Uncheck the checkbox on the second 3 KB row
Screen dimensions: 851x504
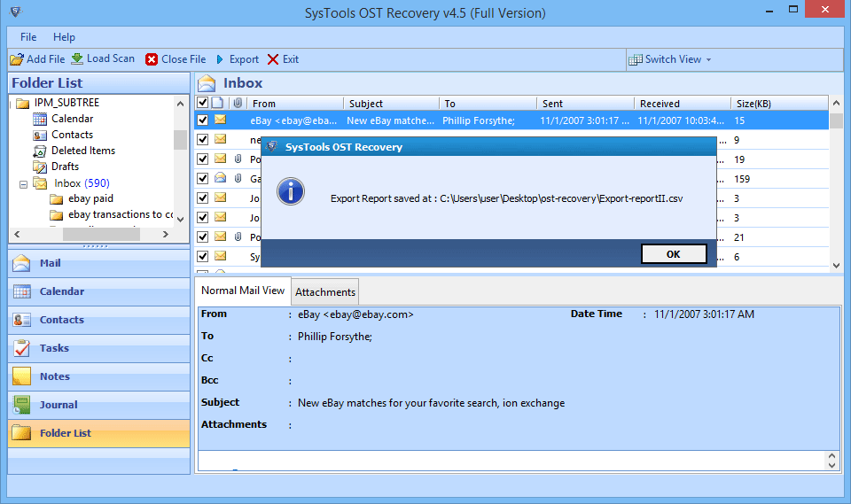point(202,218)
